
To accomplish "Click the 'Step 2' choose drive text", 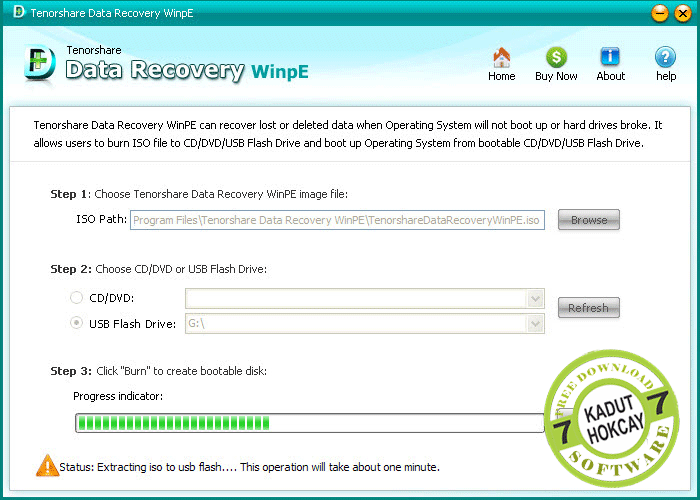I will [x=158, y=269].
